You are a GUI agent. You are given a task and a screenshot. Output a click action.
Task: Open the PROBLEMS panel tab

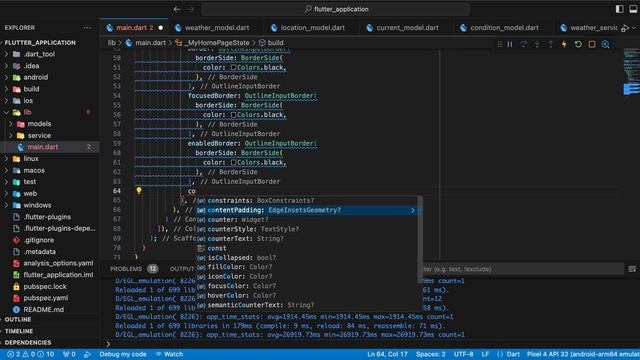click(x=126, y=269)
